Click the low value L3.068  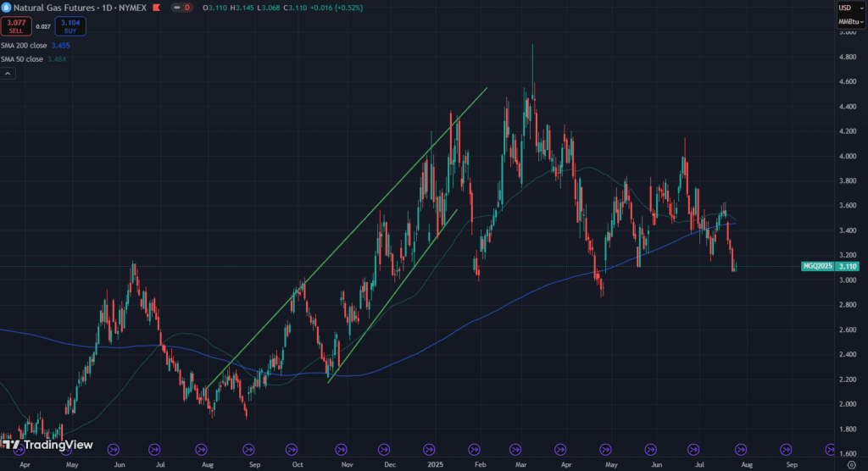[269, 8]
